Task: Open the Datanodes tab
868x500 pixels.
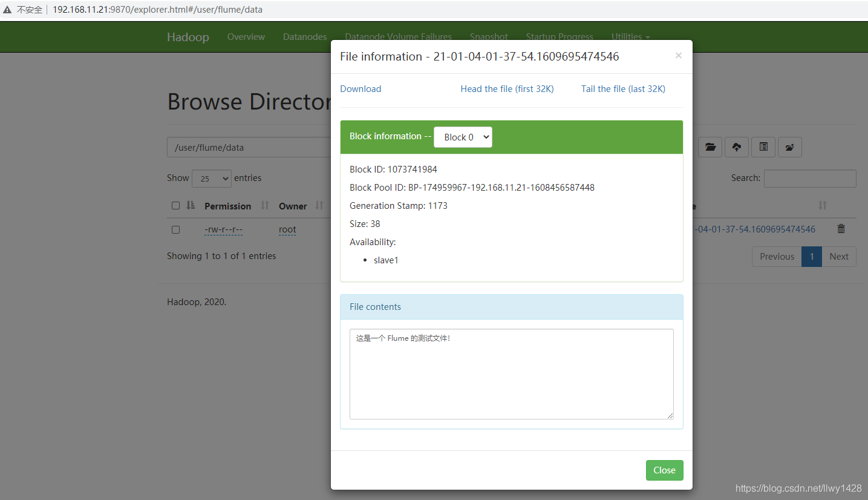Action: pos(305,37)
